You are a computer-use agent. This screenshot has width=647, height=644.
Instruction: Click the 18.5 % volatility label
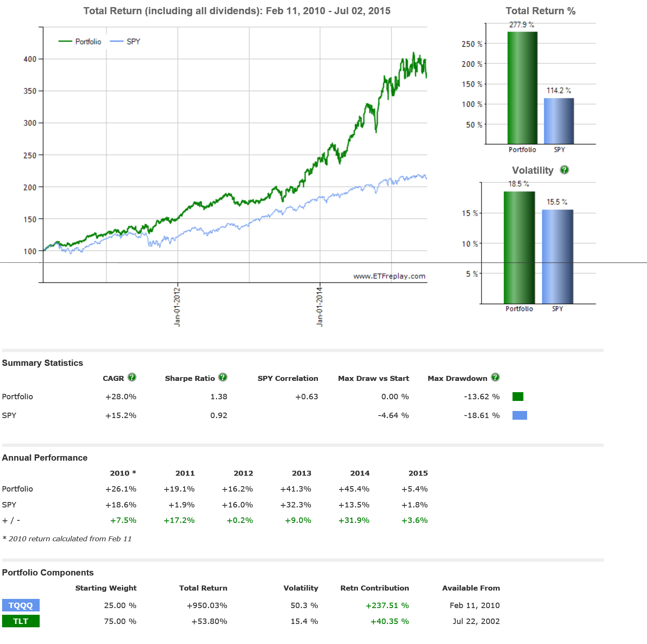[x=519, y=184]
